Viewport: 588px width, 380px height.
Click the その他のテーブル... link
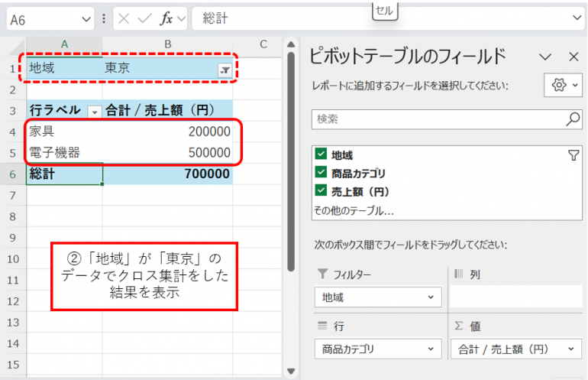tap(354, 209)
